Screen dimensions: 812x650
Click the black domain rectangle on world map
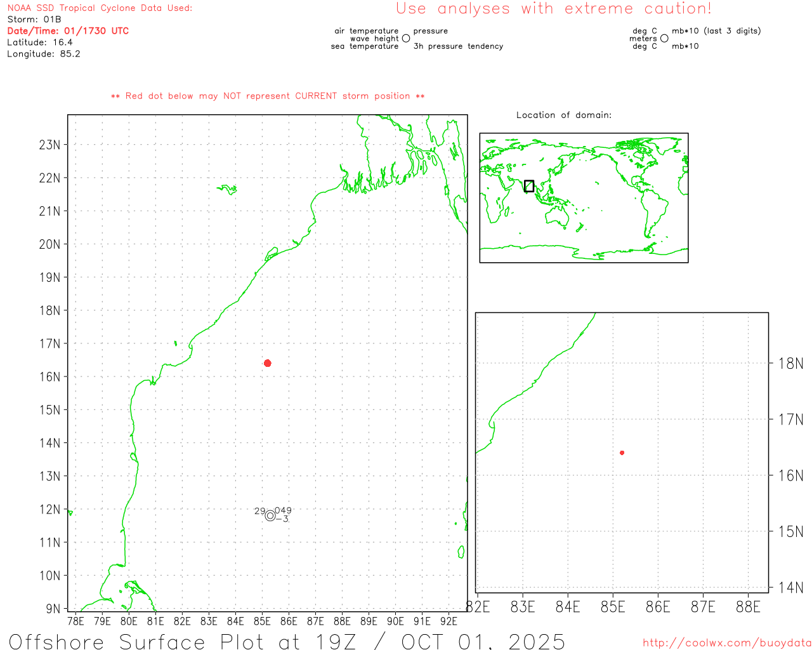[529, 186]
